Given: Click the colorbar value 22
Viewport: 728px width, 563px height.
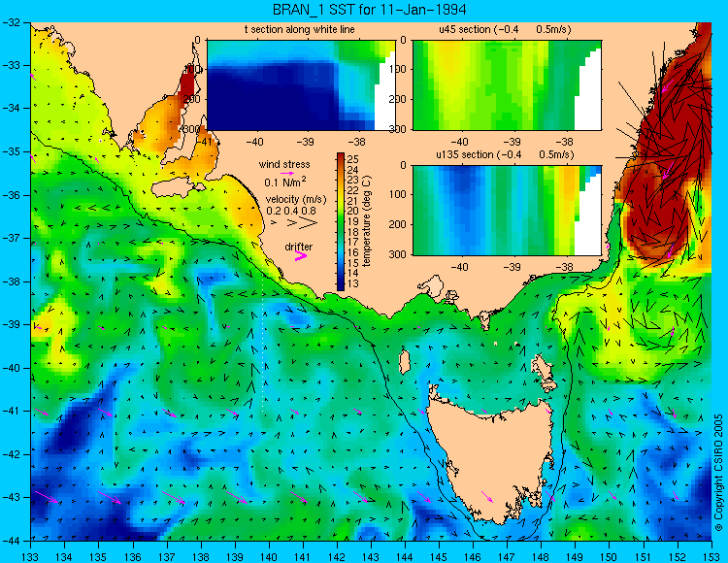Looking at the screenshot, I should (353, 190).
